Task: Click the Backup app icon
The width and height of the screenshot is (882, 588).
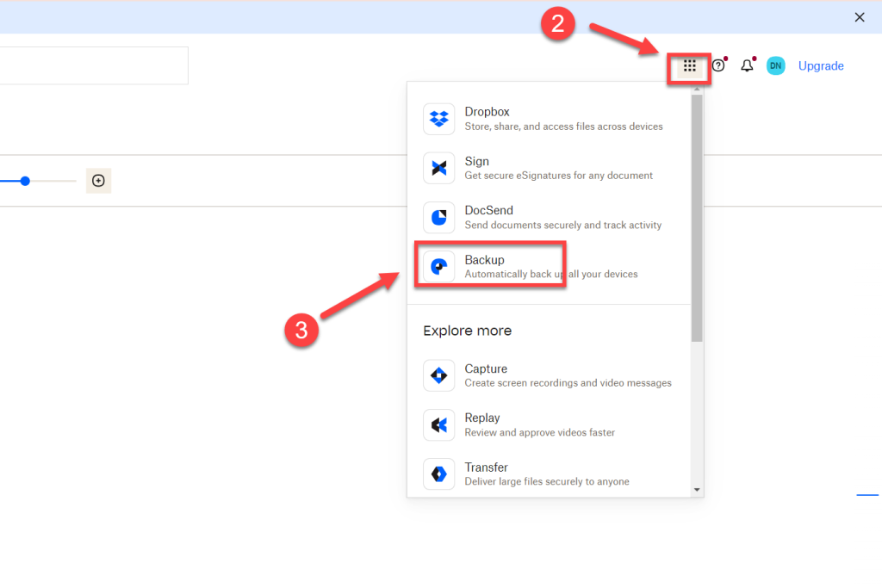Action: coord(438,267)
